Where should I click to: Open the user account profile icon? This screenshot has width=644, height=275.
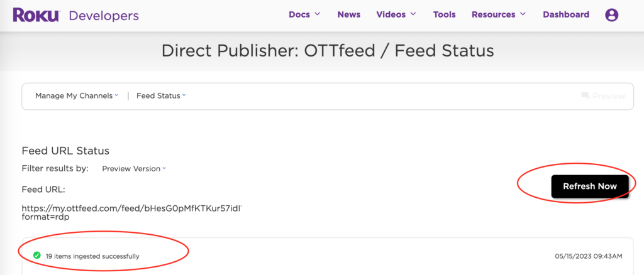tap(611, 14)
